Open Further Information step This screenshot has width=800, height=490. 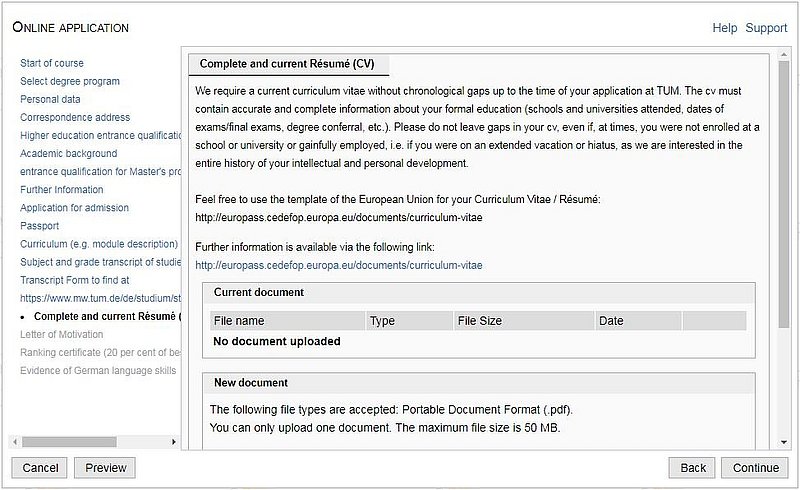[61, 189]
